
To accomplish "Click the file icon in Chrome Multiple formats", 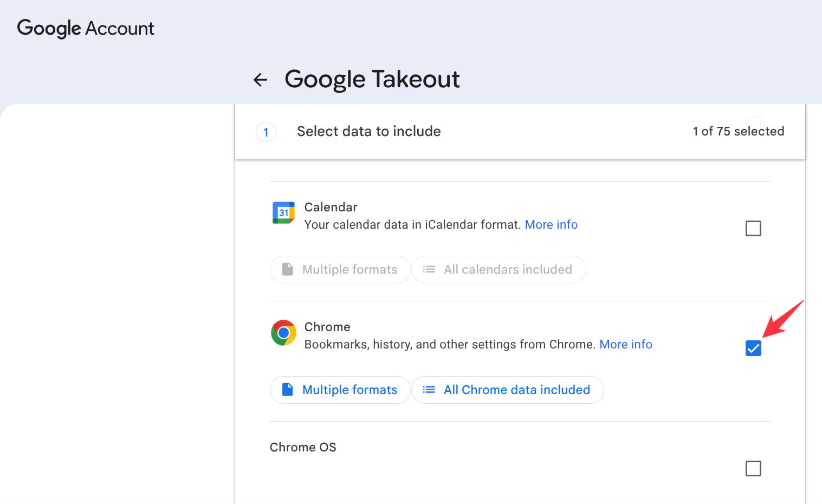I will pos(288,390).
